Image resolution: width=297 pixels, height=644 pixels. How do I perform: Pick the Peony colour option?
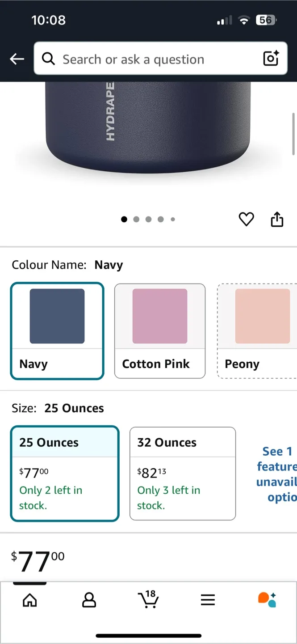(x=257, y=331)
